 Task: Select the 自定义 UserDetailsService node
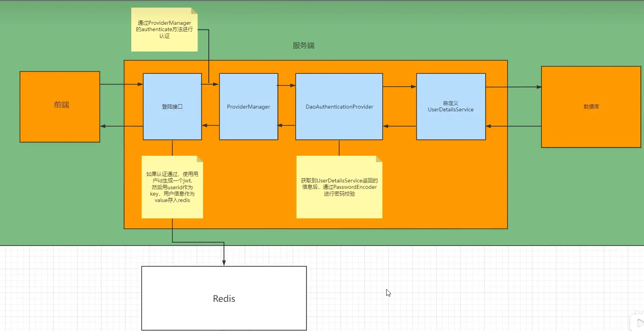450,107
